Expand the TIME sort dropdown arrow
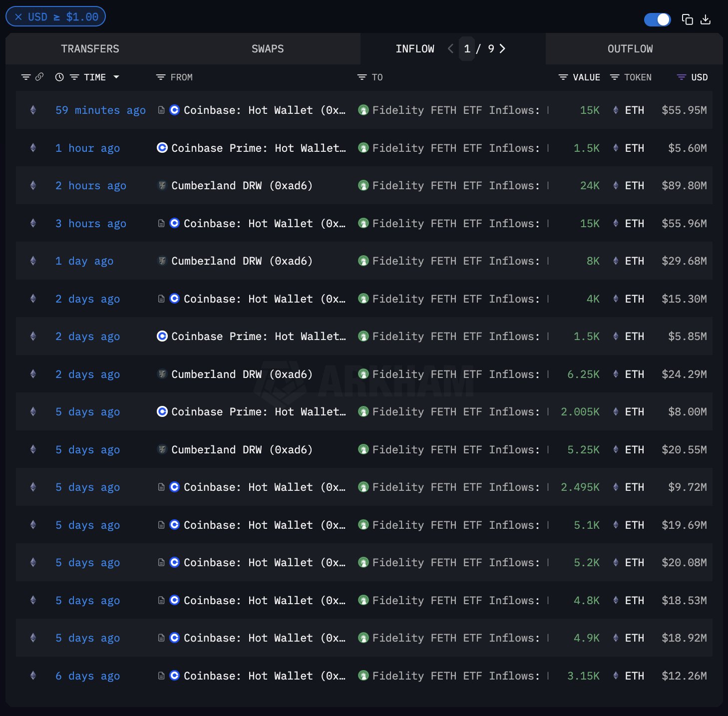The height and width of the screenshot is (716, 728). 116,77
